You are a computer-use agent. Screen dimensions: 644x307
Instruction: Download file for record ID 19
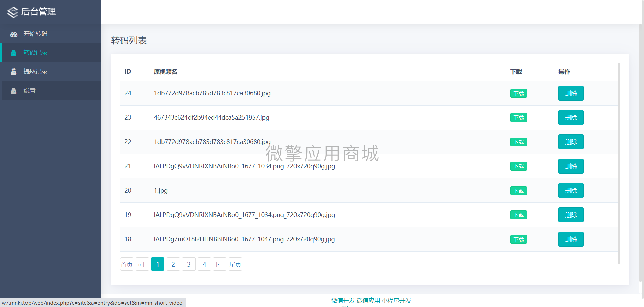[518, 215]
